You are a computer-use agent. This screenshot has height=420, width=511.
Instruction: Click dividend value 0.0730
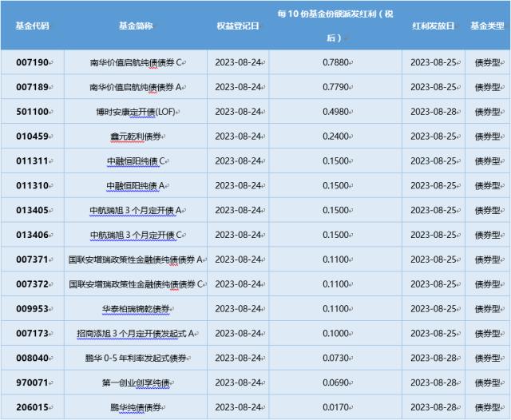335,358
